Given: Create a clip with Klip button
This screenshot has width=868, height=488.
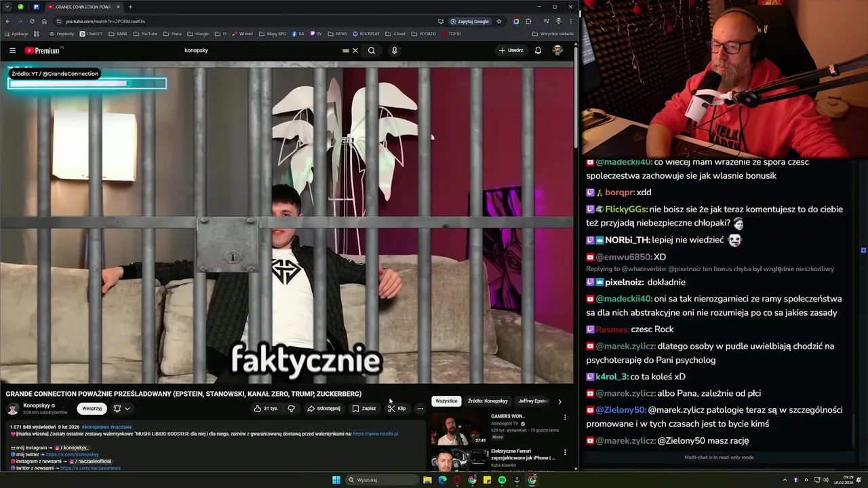Looking at the screenshot, I should [x=397, y=409].
